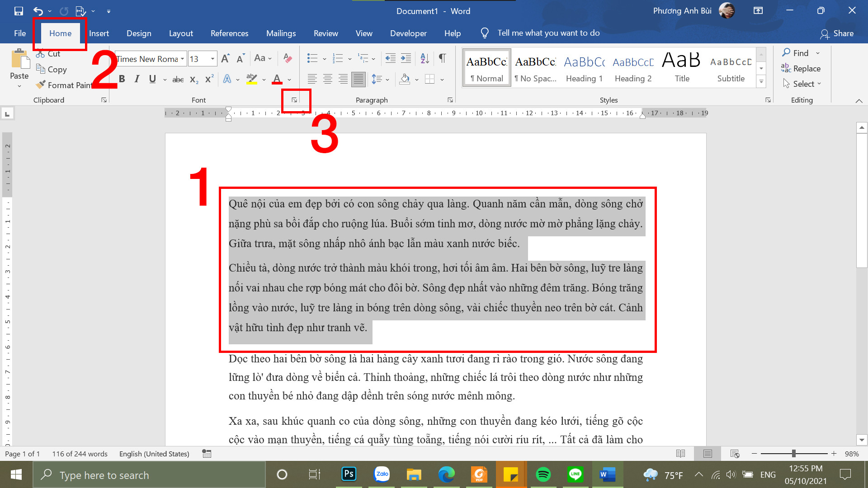Switch to the Review tab

(x=325, y=33)
